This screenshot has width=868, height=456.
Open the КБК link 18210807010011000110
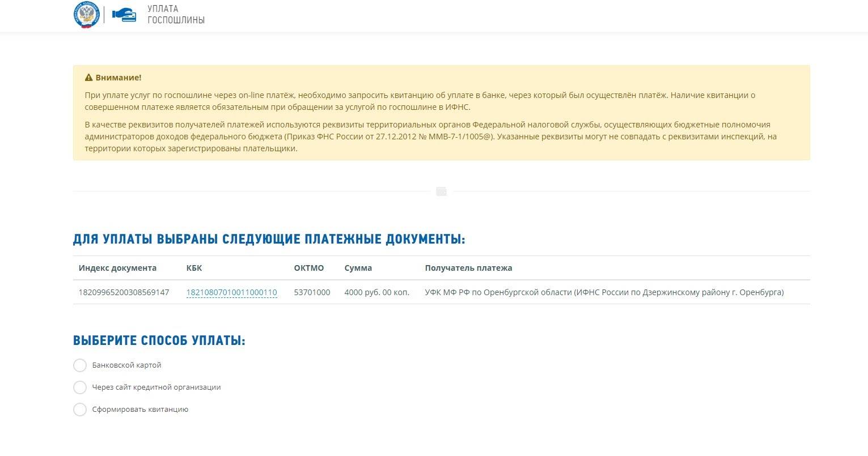[x=231, y=292]
